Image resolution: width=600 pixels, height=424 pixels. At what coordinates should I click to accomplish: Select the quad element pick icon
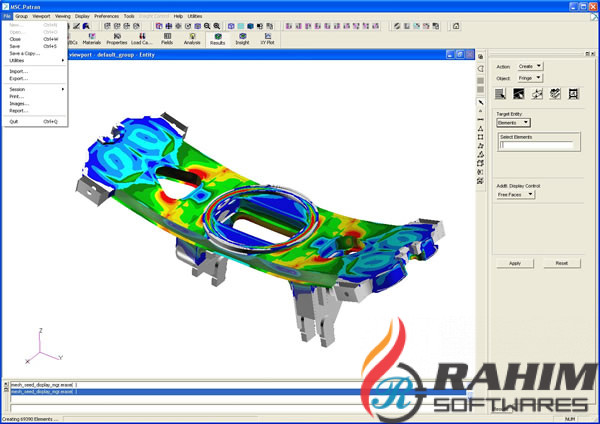481,137
